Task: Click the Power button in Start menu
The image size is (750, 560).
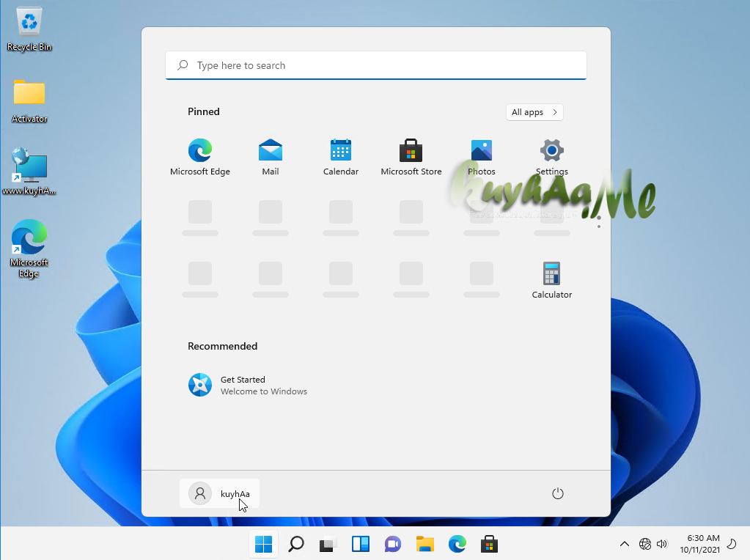Action: 558,493
